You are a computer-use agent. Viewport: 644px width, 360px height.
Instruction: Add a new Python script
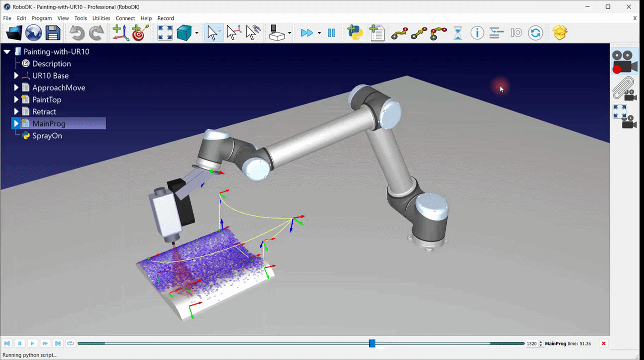pyautogui.click(x=355, y=33)
